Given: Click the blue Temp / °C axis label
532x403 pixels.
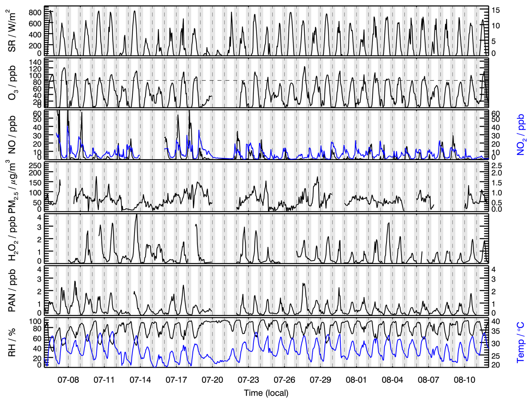Looking at the screenshot, I should (521, 343).
